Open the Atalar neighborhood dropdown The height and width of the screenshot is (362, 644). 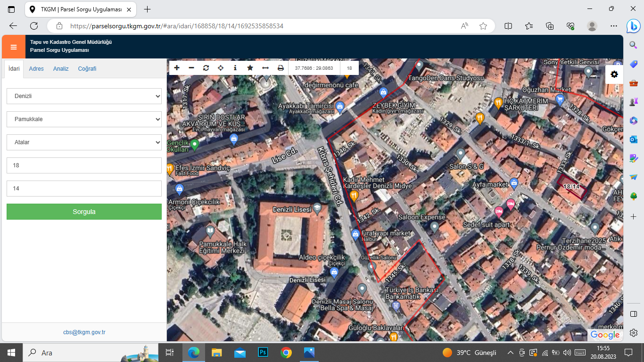[x=84, y=142]
